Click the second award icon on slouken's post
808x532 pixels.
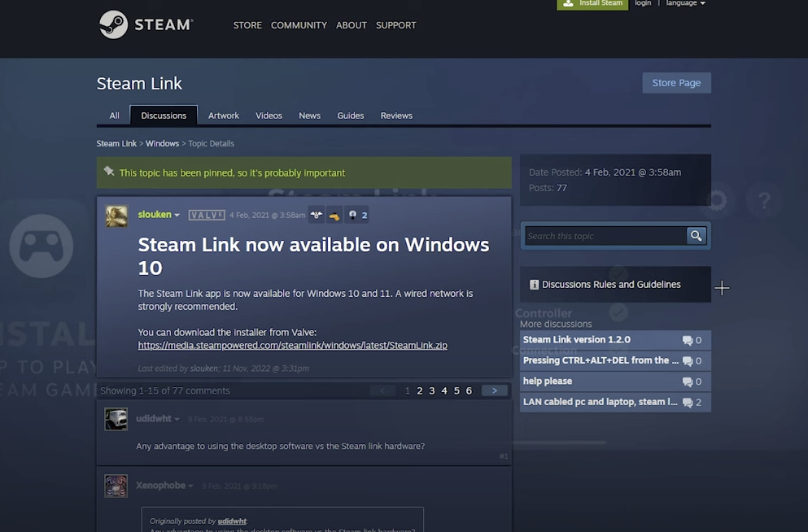pyautogui.click(x=334, y=216)
